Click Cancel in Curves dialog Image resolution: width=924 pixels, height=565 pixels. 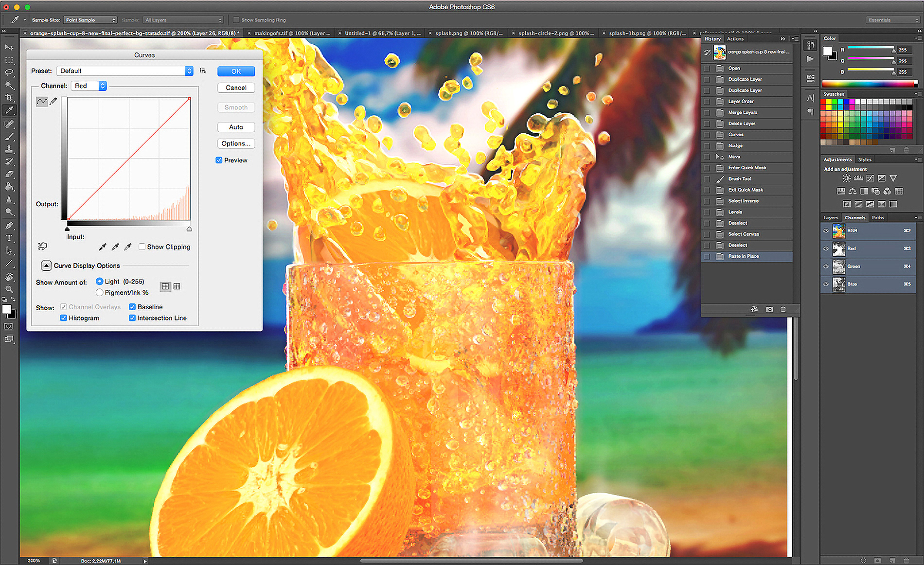pyautogui.click(x=236, y=88)
